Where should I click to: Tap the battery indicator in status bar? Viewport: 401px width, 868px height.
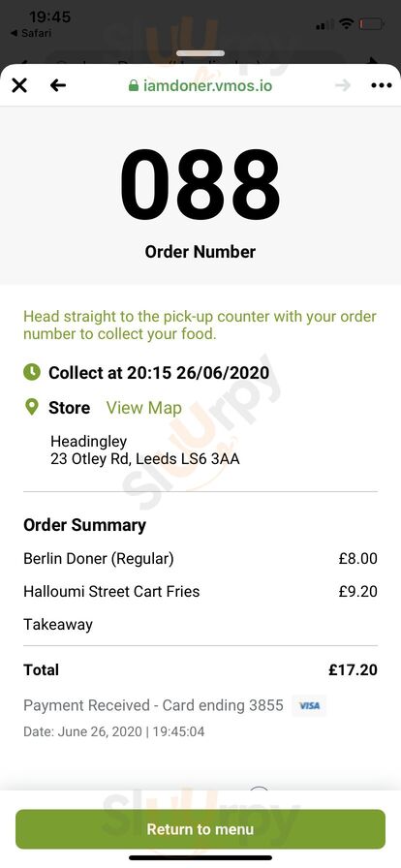tap(371, 24)
